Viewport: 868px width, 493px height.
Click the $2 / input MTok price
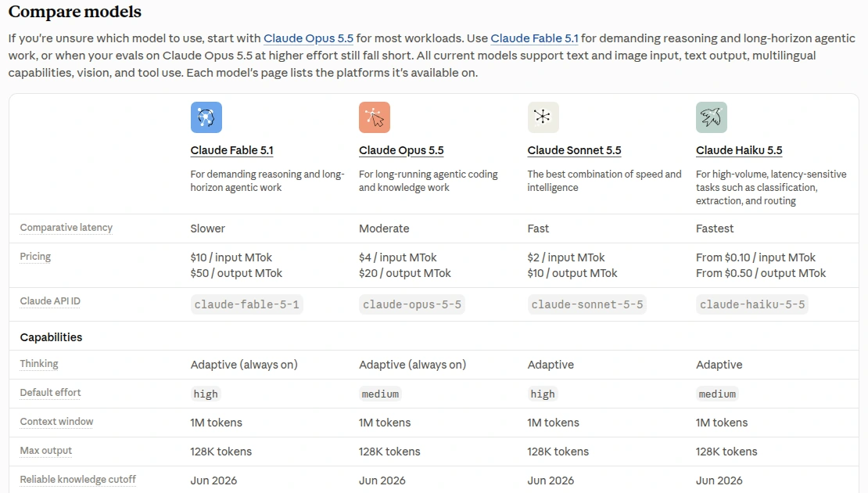tap(566, 257)
